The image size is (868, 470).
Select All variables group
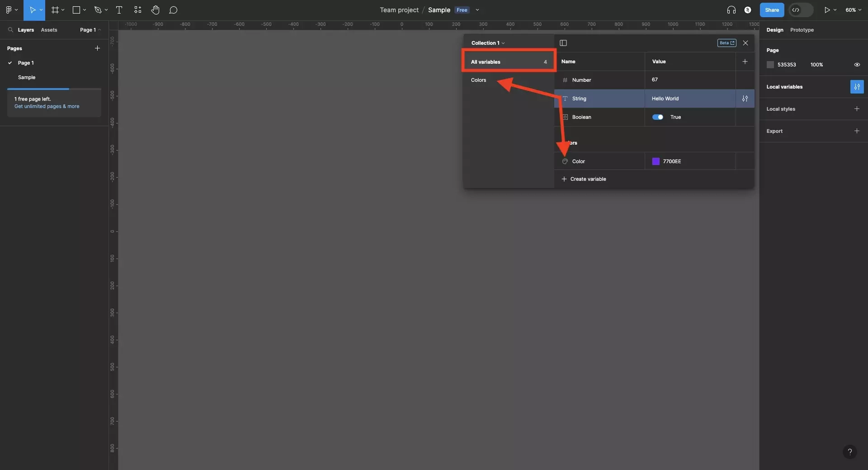[x=509, y=62]
